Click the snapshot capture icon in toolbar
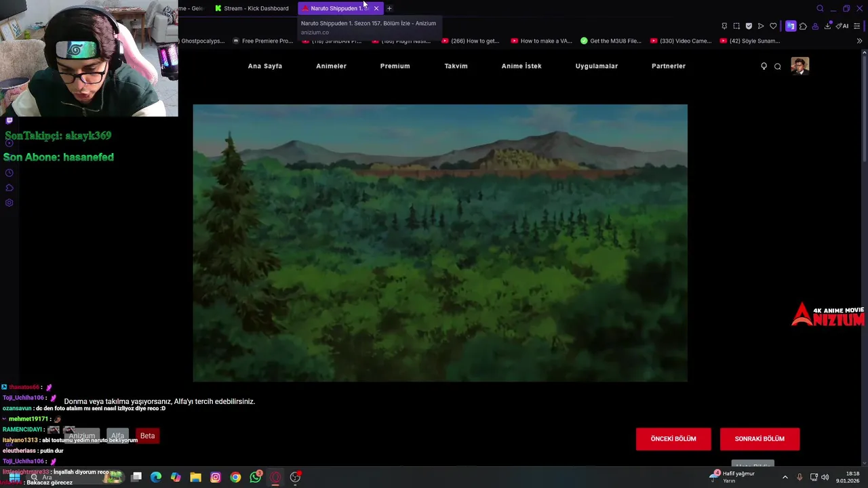The height and width of the screenshot is (488, 868). pyautogui.click(x=736, y=26)
